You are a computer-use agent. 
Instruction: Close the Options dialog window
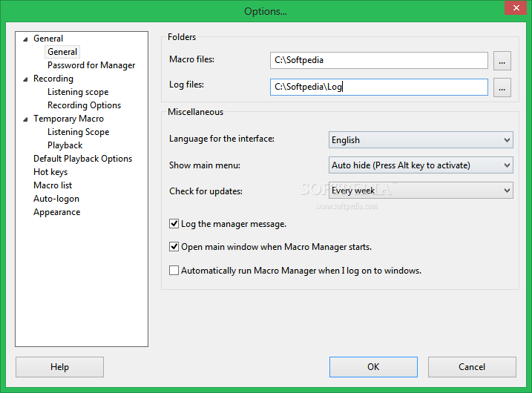pos(513,9)
